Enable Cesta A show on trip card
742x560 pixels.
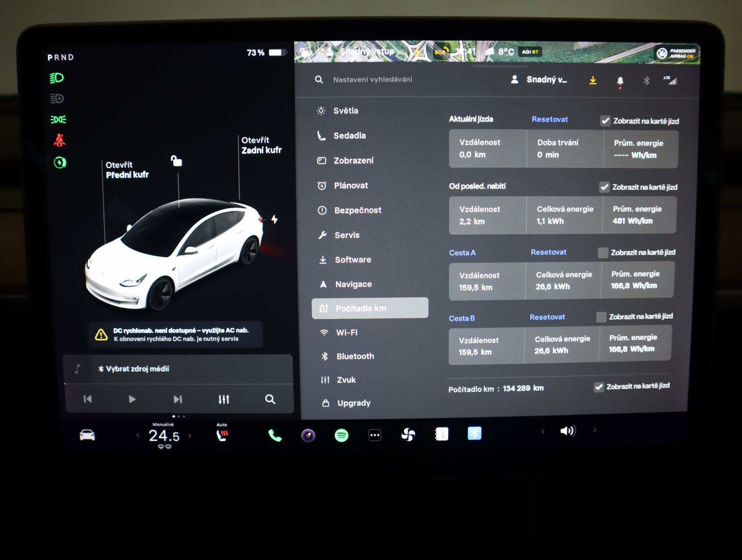click(x=603, y=252)
